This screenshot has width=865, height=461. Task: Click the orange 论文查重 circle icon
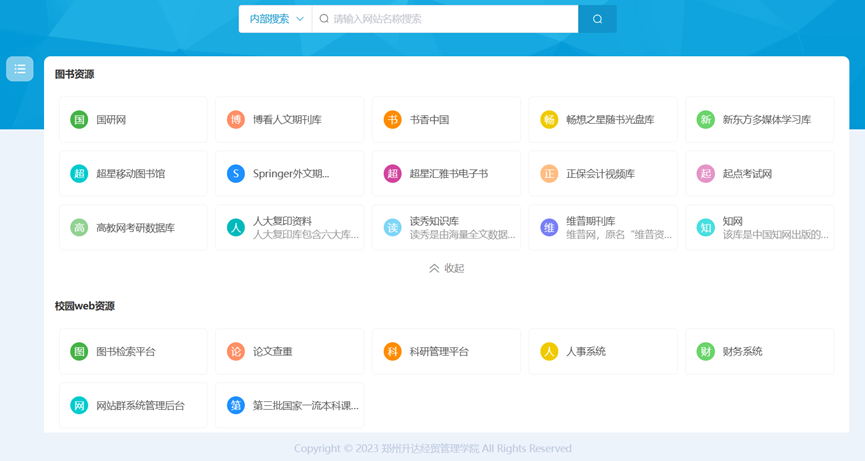(x=236, y=352)
